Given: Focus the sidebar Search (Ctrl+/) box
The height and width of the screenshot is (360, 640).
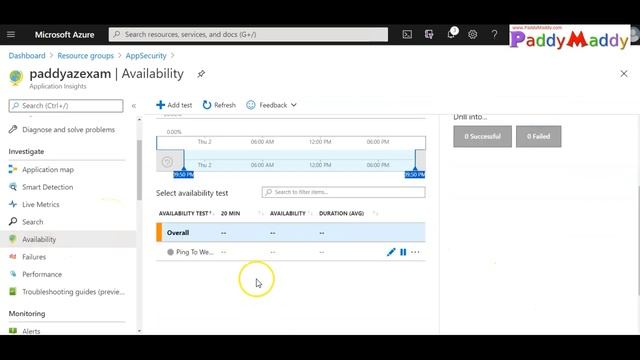Looking at the screenshot, I should (x=66, y=106).
